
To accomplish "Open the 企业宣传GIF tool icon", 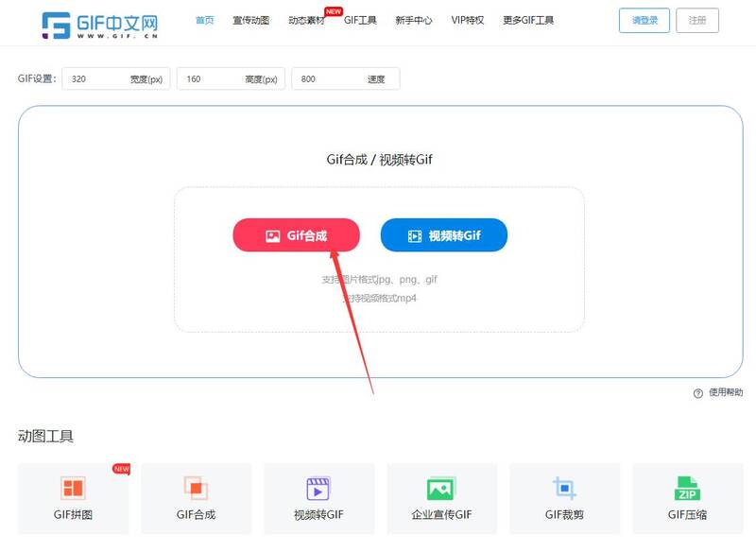I will click(441, 489).
